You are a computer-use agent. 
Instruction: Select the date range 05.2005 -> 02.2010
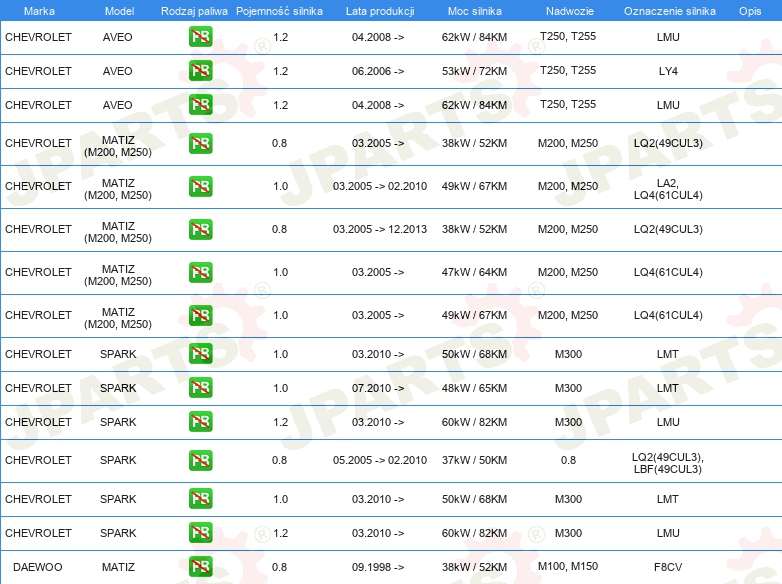(x=380, y=460)
